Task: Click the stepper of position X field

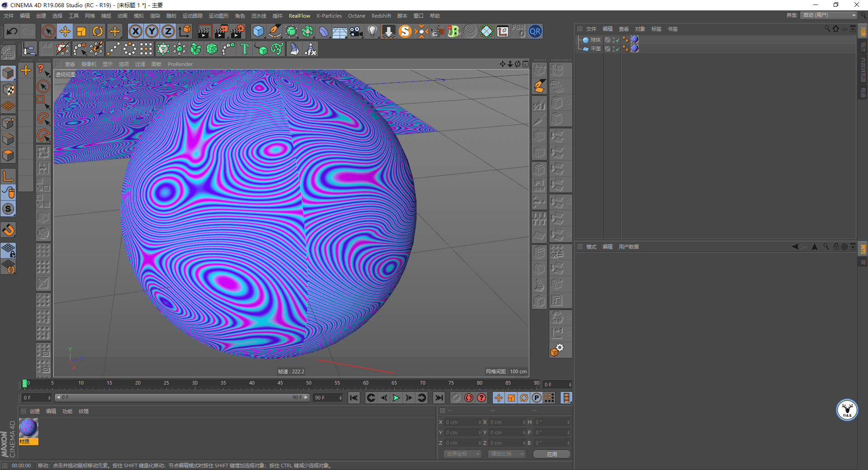Action: [480, 422]
